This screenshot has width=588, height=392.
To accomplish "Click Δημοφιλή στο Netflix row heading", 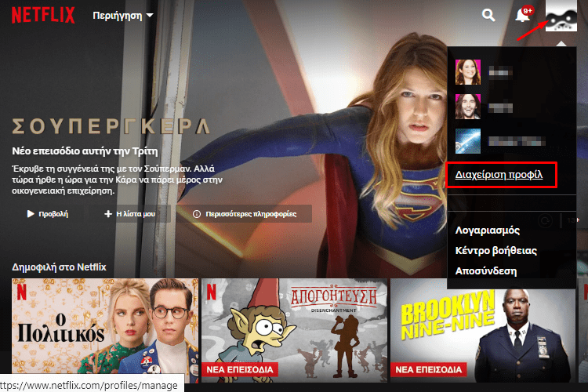I will pos(59,267).
